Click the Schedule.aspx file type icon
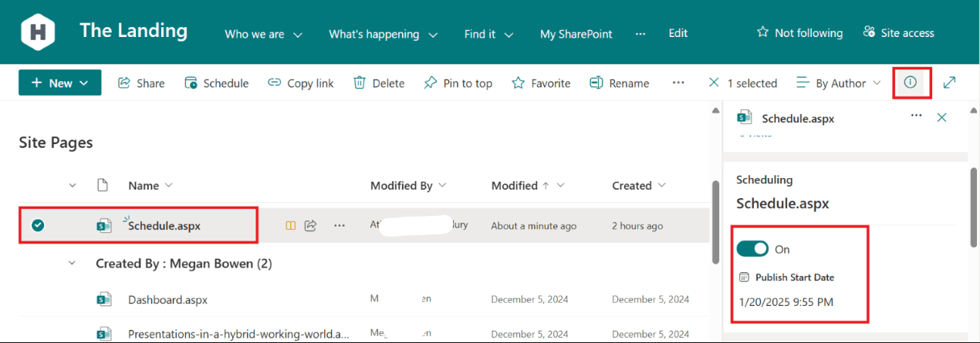 (103, 225)
